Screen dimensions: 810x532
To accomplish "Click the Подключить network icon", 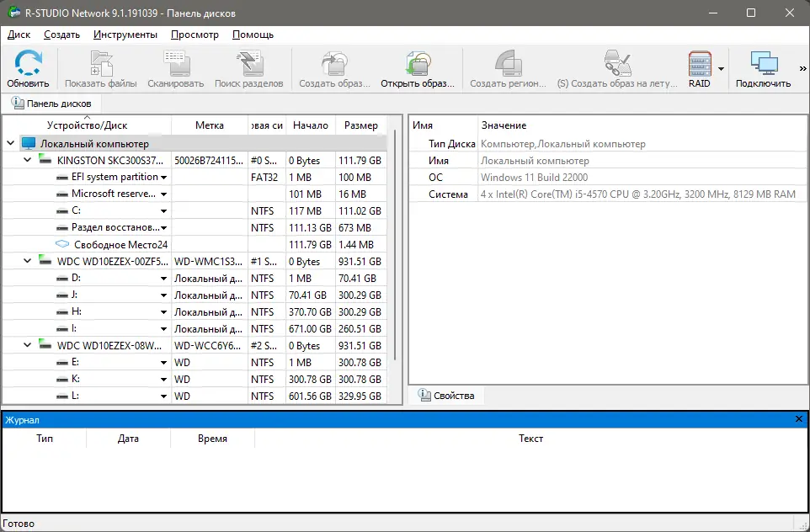I will [x=764, y=62].
